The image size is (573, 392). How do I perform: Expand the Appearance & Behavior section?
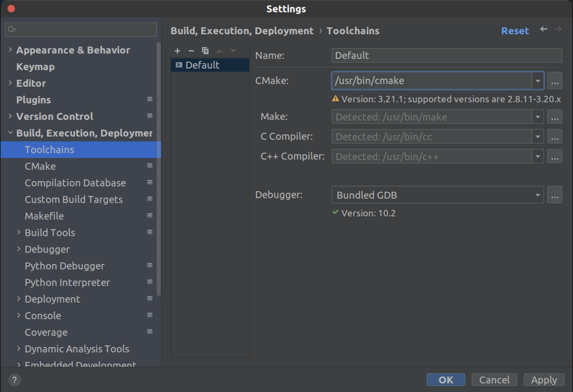pos(10,50)
